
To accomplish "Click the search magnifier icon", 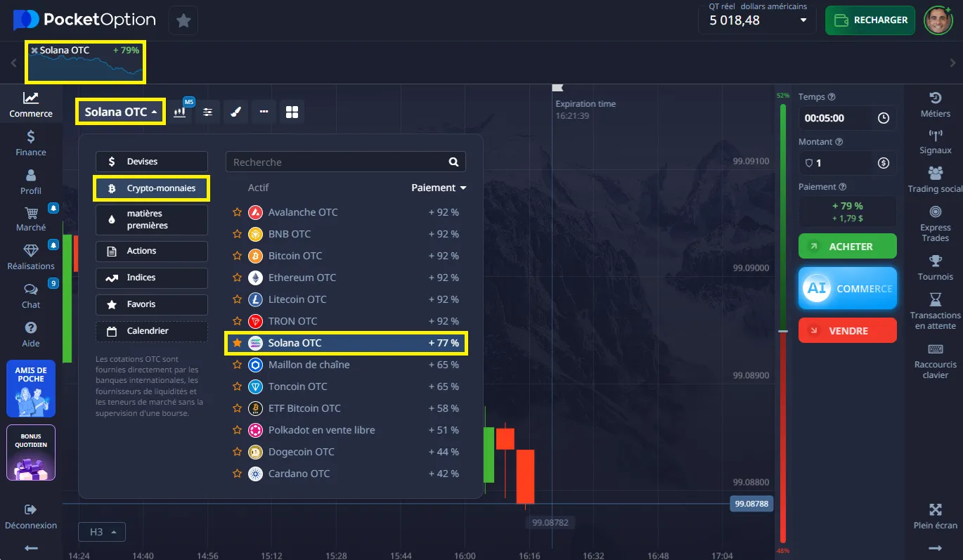I will click(x=454, y=162).
